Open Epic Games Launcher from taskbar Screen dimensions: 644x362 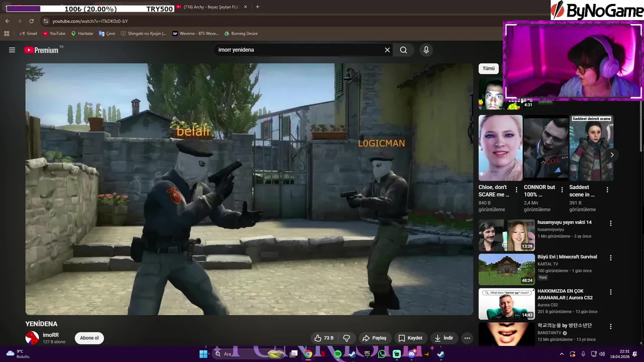367,354
